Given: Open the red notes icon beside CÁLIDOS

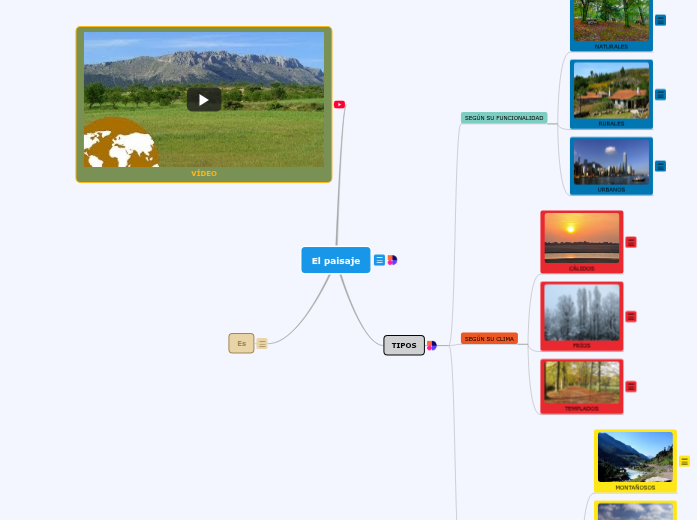Looking at the screenshot, I should pyautogui.click(x=631, y=242).
